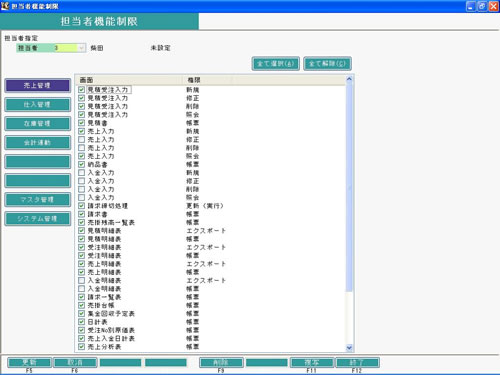Viewport: 500px width, 375px height.
Task: Select the 売上分析表 row text
Action: point(104,347)
